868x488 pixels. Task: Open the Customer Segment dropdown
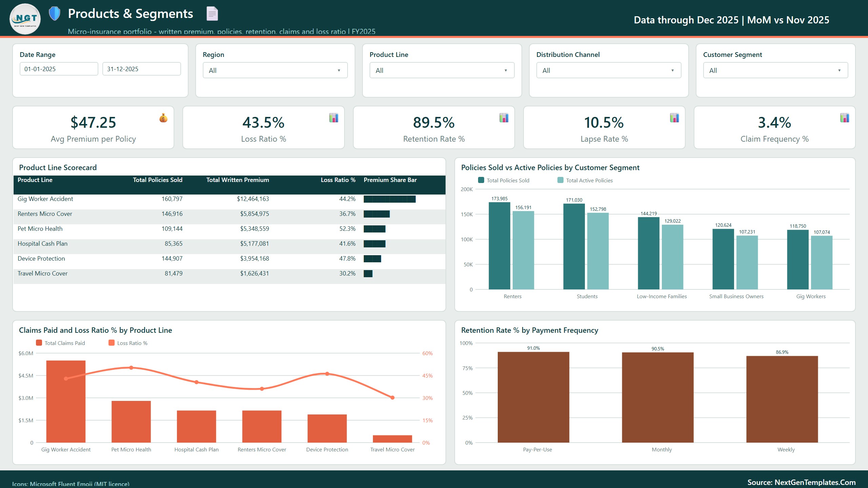776,70
